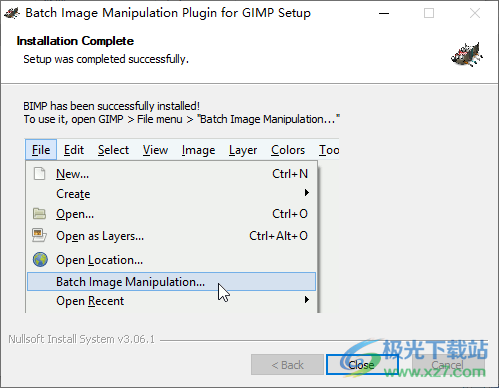Open the File menu
The height and width of the screenshot is (388, 499).
41,150
